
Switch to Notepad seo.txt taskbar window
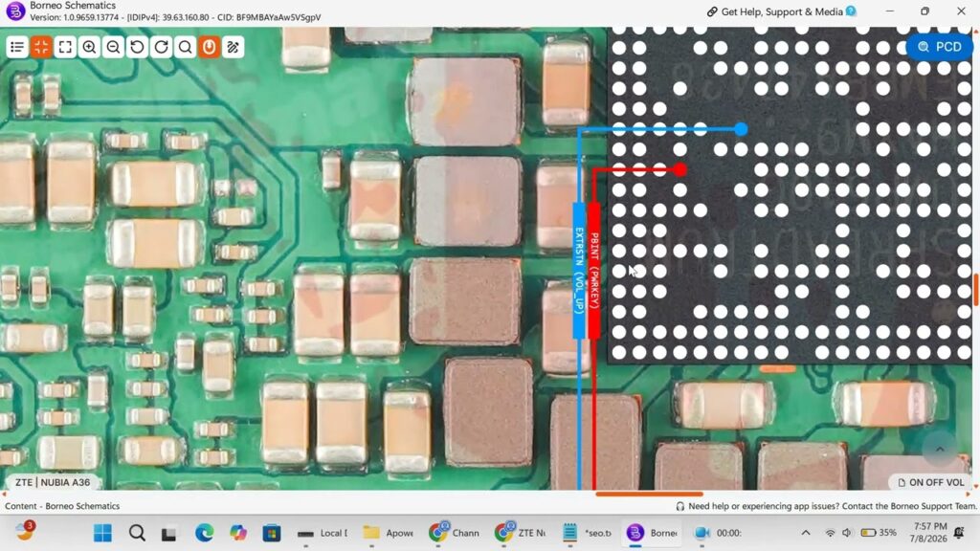tap(587, 533)
